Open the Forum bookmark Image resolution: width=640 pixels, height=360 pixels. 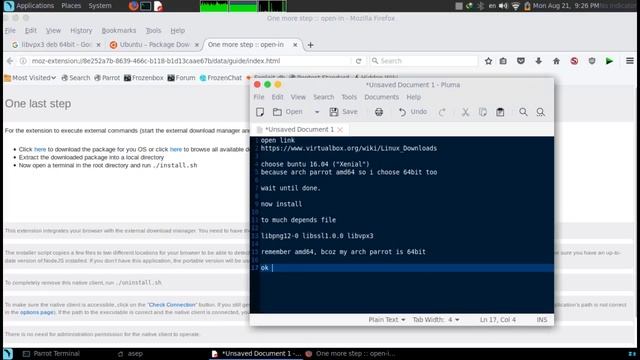click(181, 78)
